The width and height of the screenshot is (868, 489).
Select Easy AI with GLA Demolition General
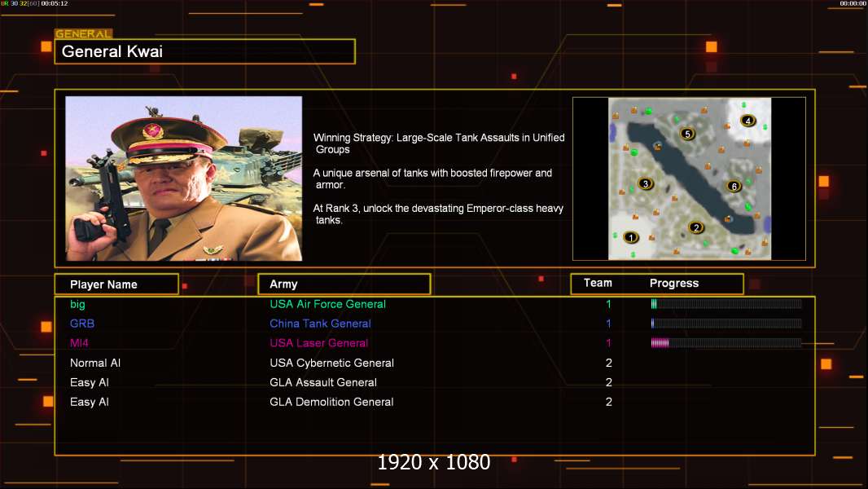point(435,402)
